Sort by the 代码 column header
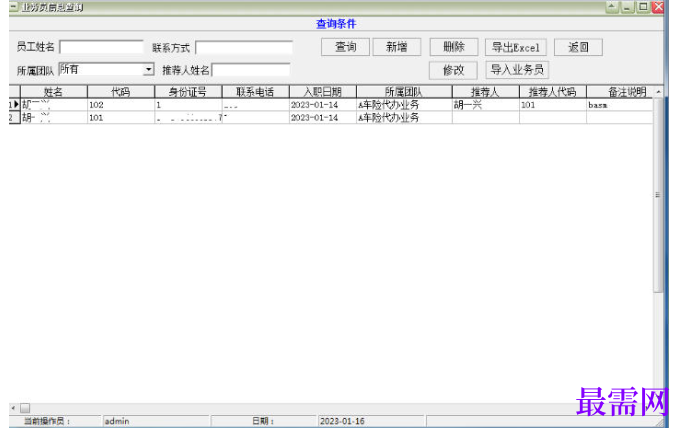The image size is (688, 433). point(121,92)
